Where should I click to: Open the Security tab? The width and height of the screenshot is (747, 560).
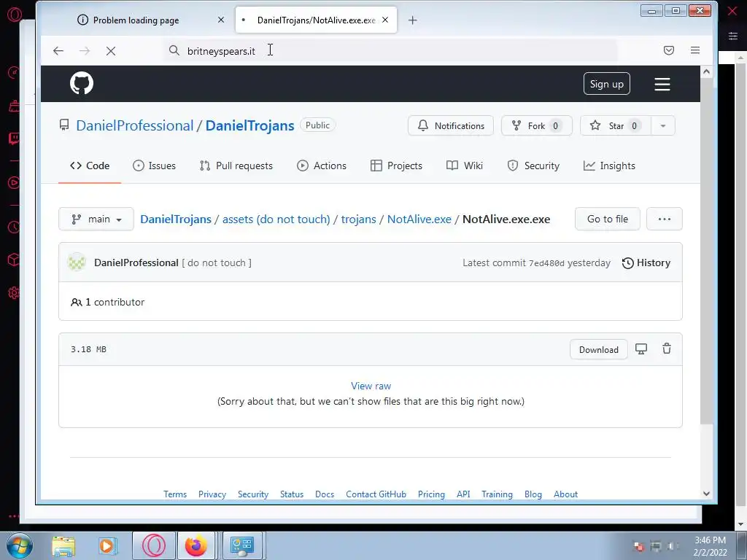click(533, 166)
